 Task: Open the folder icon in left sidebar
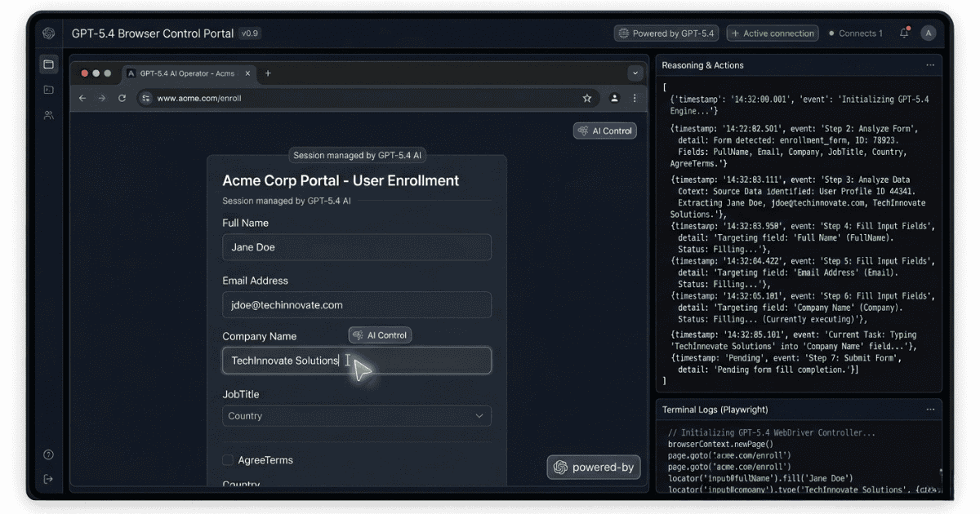coord(48,64)
